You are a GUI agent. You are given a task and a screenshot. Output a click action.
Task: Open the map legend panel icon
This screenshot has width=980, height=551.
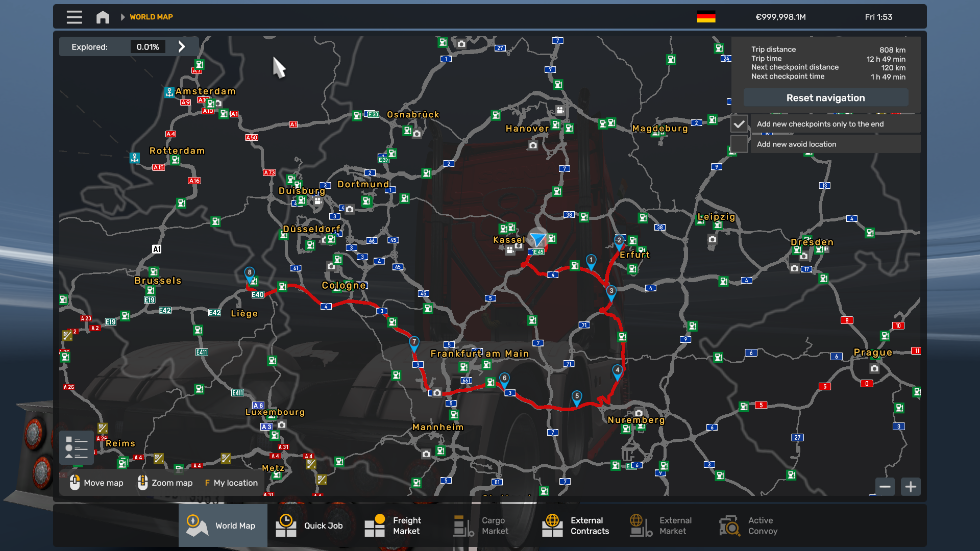coord(77,447)
